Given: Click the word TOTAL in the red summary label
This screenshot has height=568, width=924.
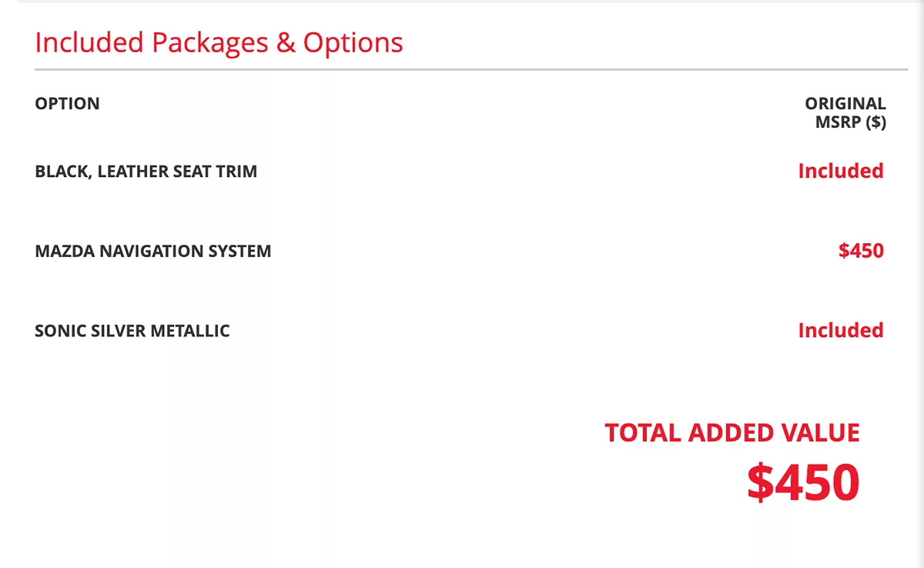Looking at the screenshot, I should 644,433.
